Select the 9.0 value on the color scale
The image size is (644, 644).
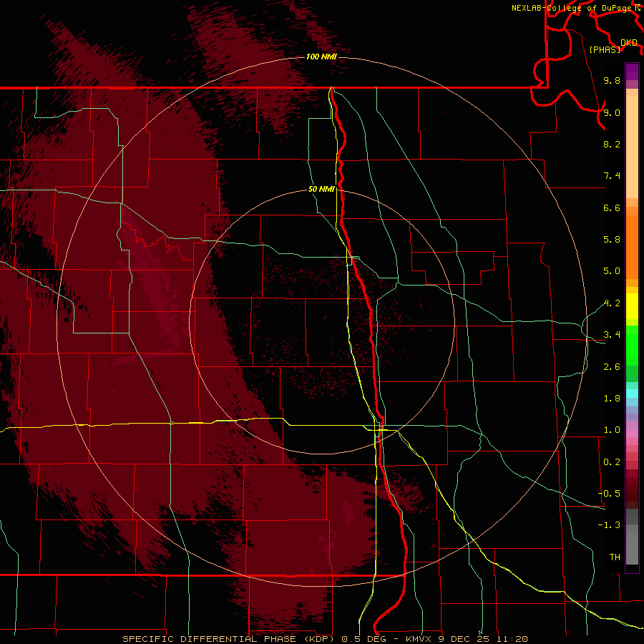coord(612,112)
